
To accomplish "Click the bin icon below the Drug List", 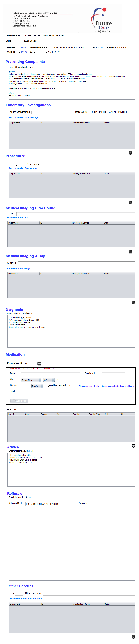I will (133, 446).
